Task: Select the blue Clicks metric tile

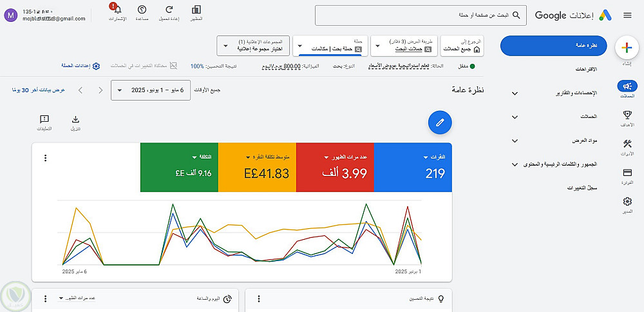Action: 413,168
